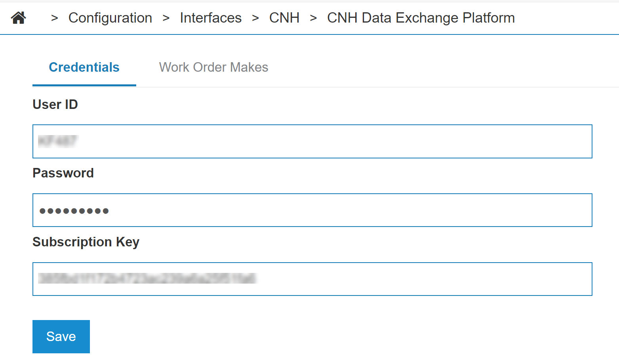Click the User ID label

pos(55,105)
